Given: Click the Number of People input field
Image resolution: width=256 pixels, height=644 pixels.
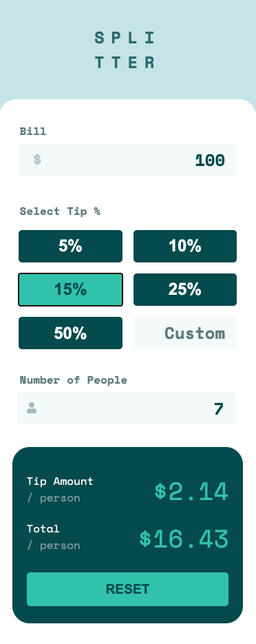Looking at the screenshot, I should coord(127,408).
